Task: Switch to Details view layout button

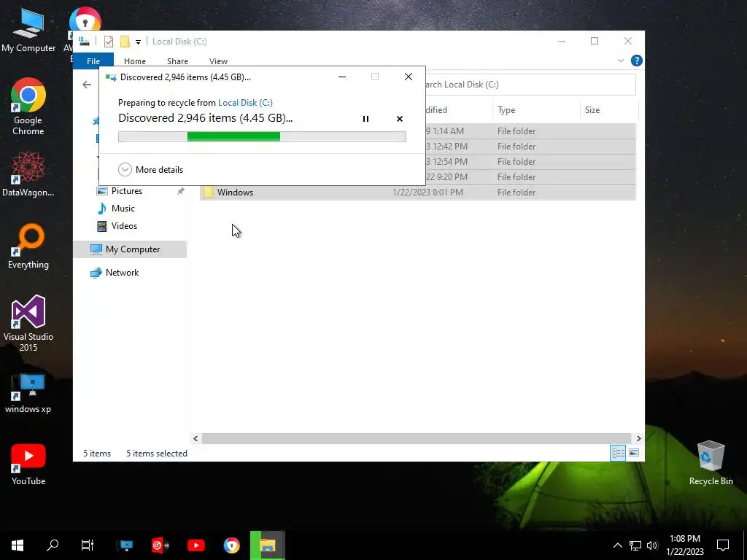Action: point(619,453)
